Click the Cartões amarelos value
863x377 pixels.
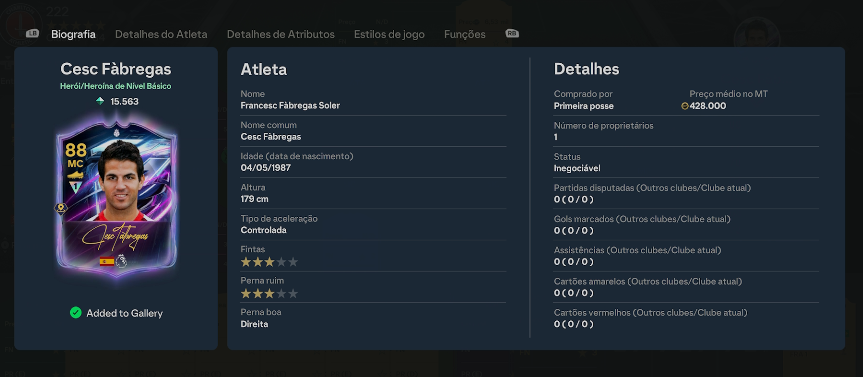[573, 293]
